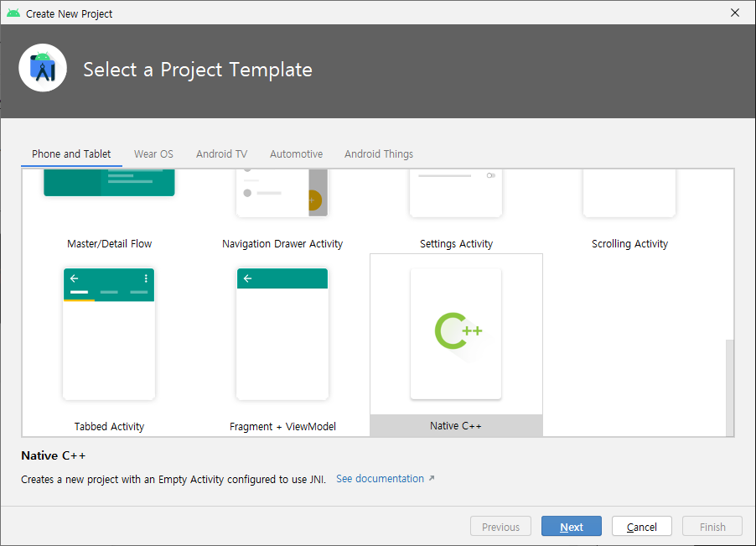
Task: Click the Tabbed Activity label
Action: pos(109,426)
